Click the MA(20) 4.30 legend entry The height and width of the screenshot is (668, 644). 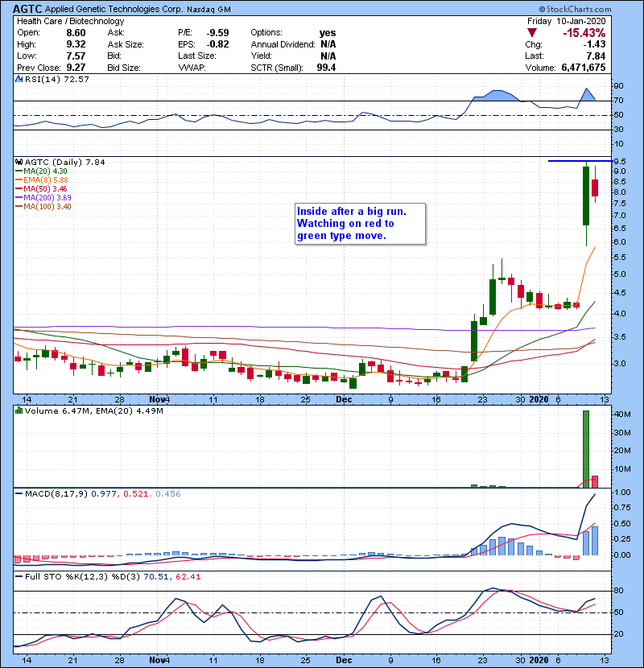(x=41, y=171)
